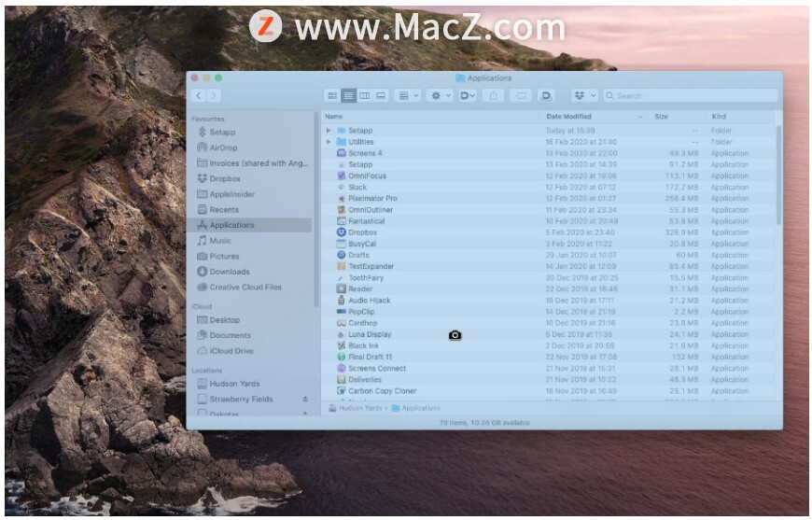Select the Cardhop application icon
The image size is (812, 520).
(x=342, y=323)
